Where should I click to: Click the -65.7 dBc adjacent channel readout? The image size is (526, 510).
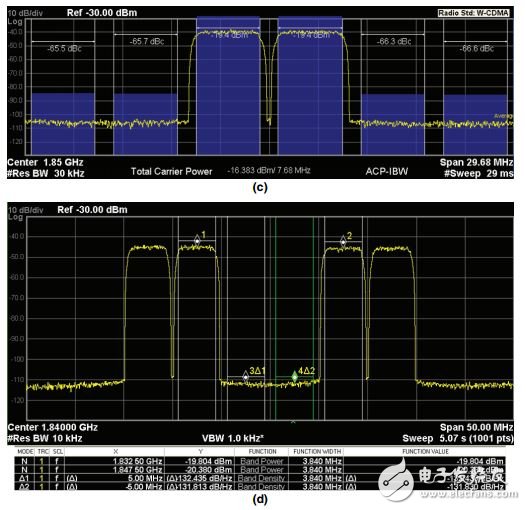tap(147, 41)
